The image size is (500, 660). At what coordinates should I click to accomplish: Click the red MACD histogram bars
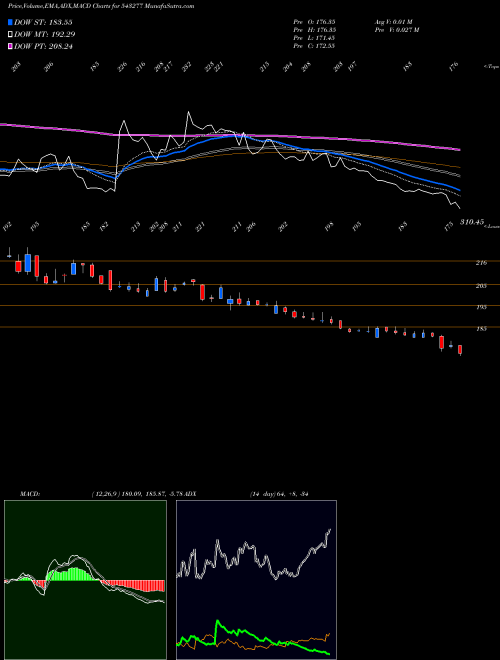click(x=135, y=585)
